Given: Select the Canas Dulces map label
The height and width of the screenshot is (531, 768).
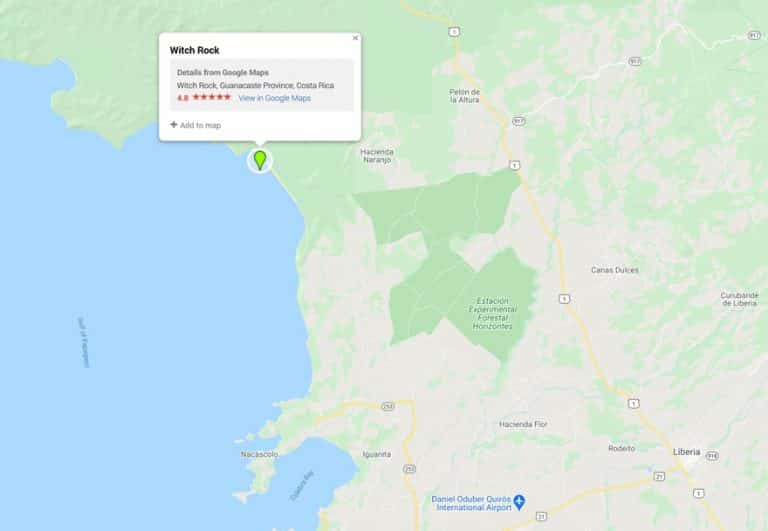Looking at the screenshot, I should [x=615, y=270].
